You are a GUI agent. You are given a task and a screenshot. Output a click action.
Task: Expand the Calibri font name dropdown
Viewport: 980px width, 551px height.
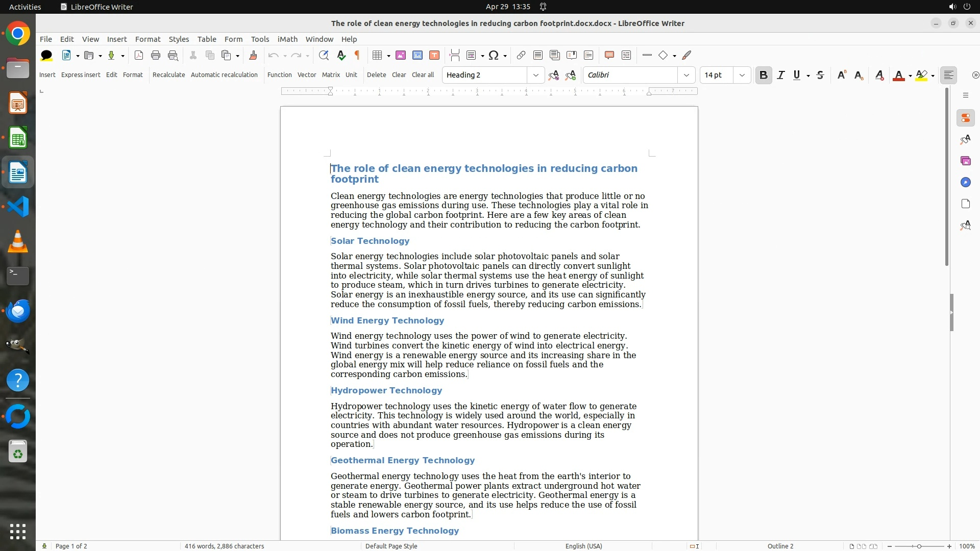(x=686, y=75)
